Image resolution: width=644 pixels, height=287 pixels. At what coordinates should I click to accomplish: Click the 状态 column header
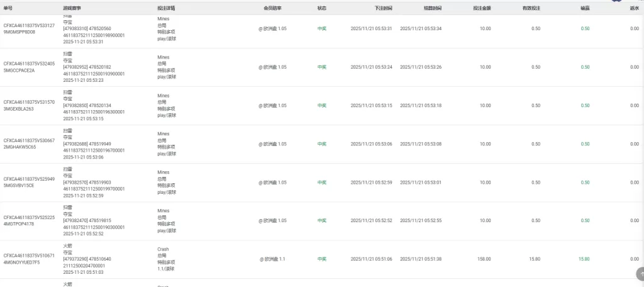[x=321, y=8]
